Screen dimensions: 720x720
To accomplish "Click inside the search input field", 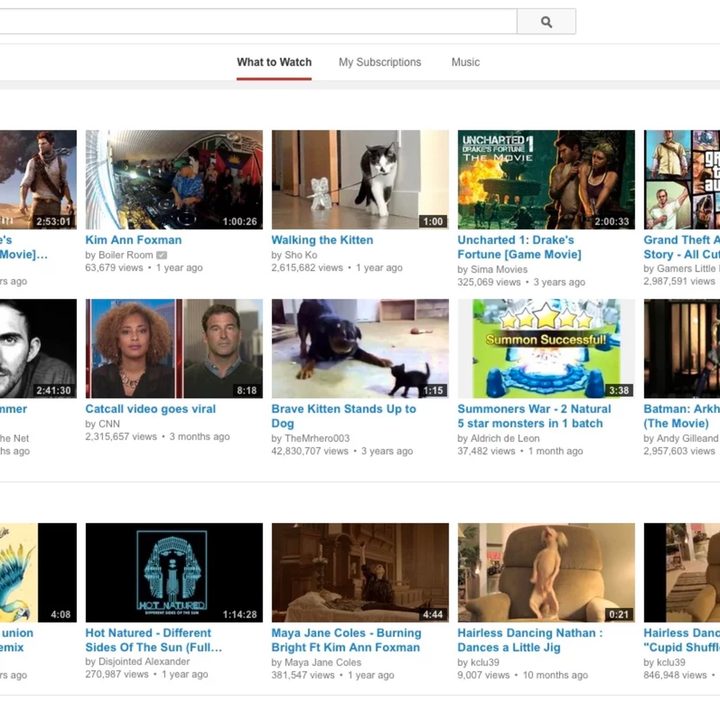I will pos(258,21).
